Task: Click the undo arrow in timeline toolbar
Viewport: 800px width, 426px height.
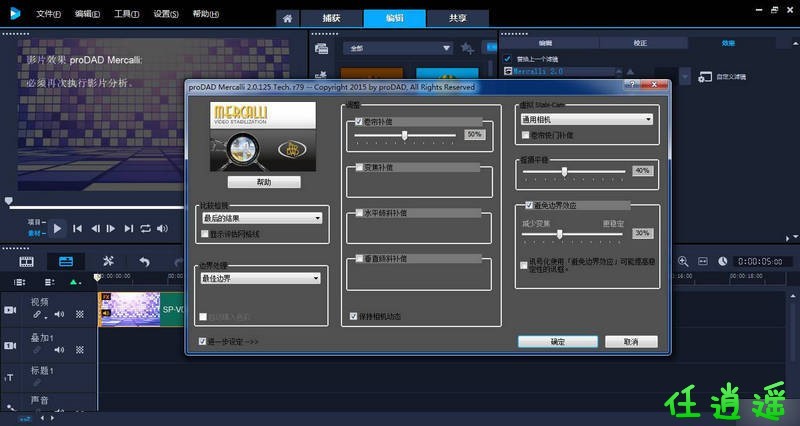Action: click(x=145, y=262)
